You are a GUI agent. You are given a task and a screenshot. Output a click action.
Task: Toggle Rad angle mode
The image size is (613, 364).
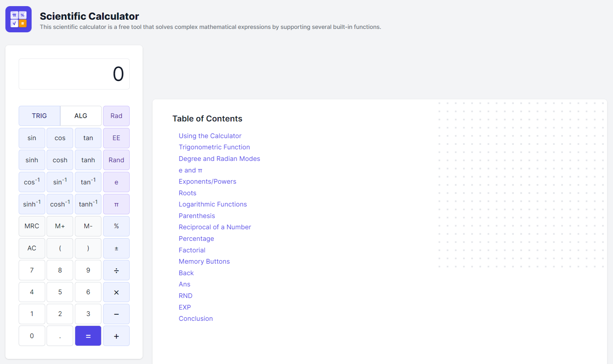click(116, 116)
